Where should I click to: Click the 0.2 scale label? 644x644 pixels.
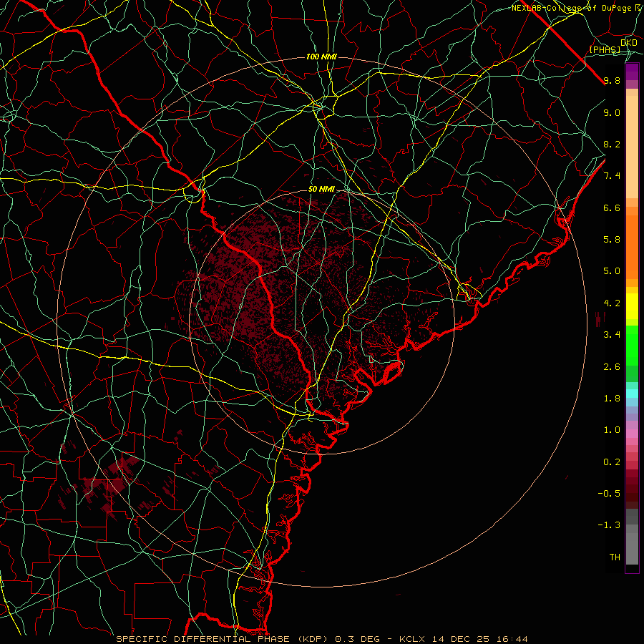[x=612, y=462]
